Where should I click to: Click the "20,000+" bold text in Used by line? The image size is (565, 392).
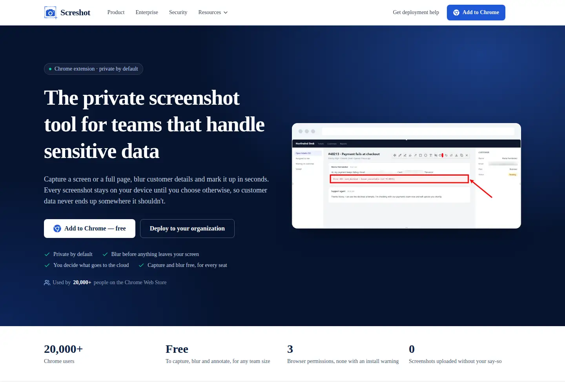click(x=82, y=283)
